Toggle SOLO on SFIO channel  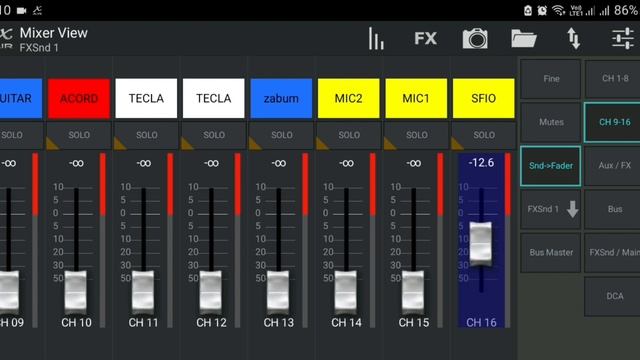click(x=484, y=135)
